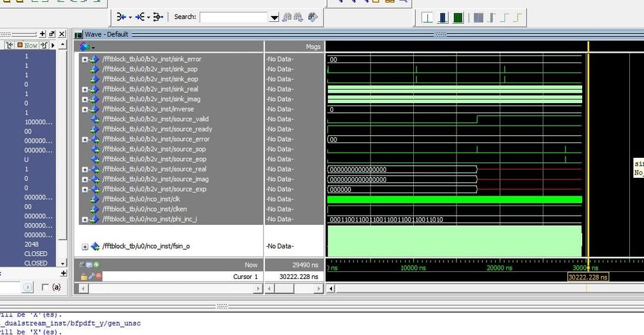
Task: Click the undock panel icon
Action: 52,33
